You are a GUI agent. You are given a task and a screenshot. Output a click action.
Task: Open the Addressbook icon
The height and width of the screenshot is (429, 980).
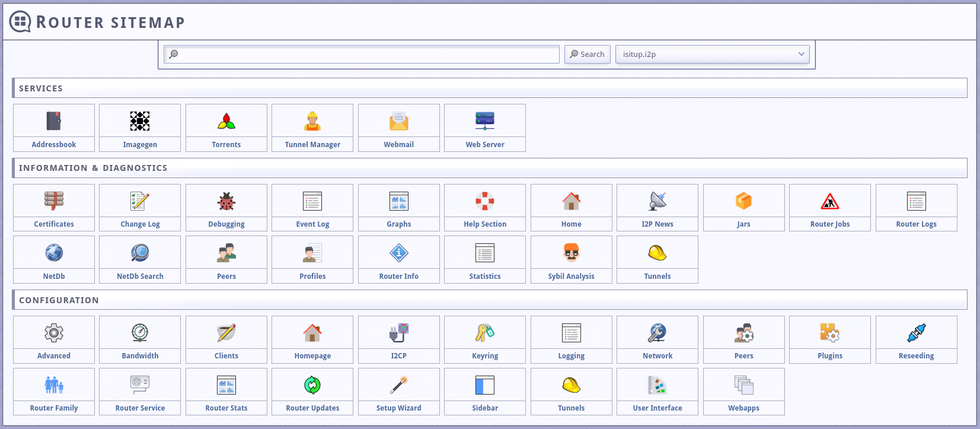[x=54, y=121]
